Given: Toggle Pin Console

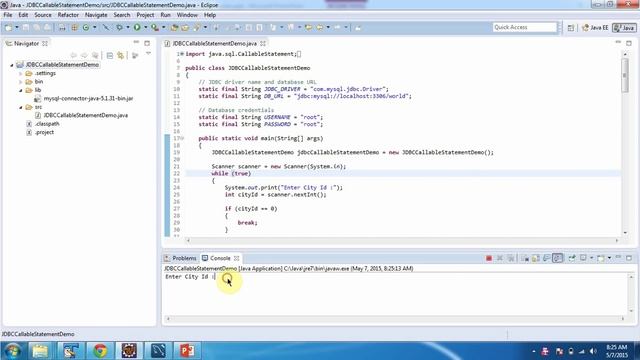Looking at the screenshot, I should tap(572, 258).
